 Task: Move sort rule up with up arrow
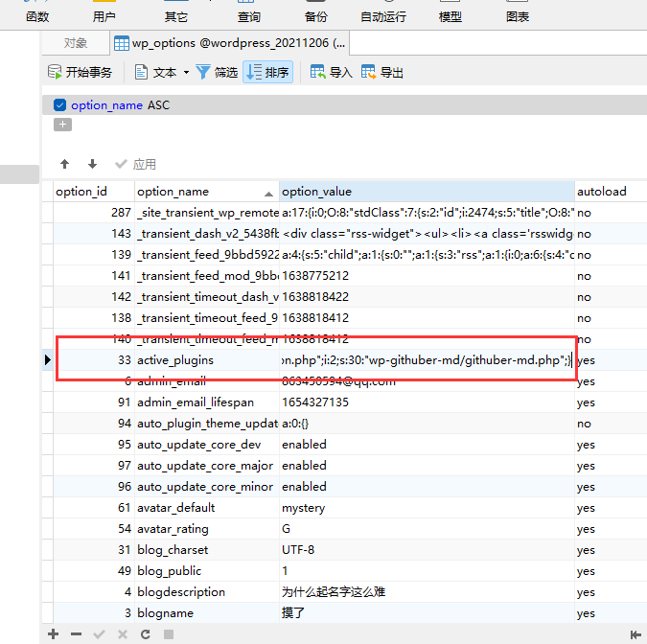click(x=64, y=164)
